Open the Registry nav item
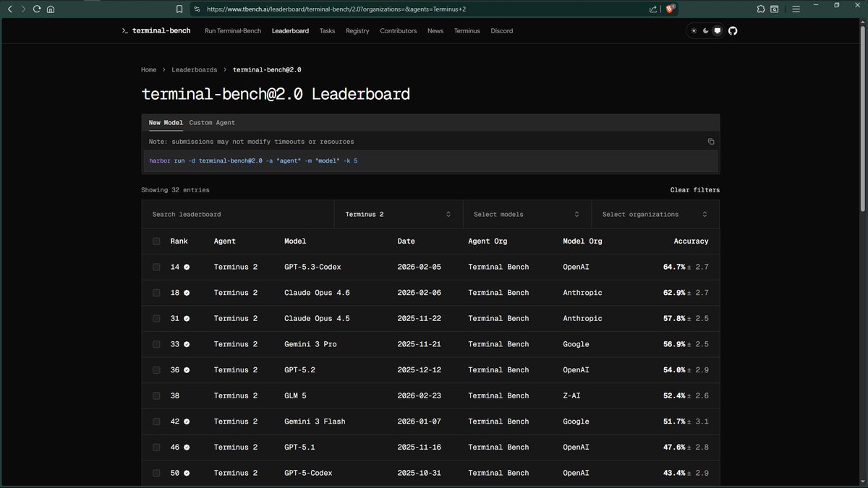868x488 pixels. [x=357, y=31]
